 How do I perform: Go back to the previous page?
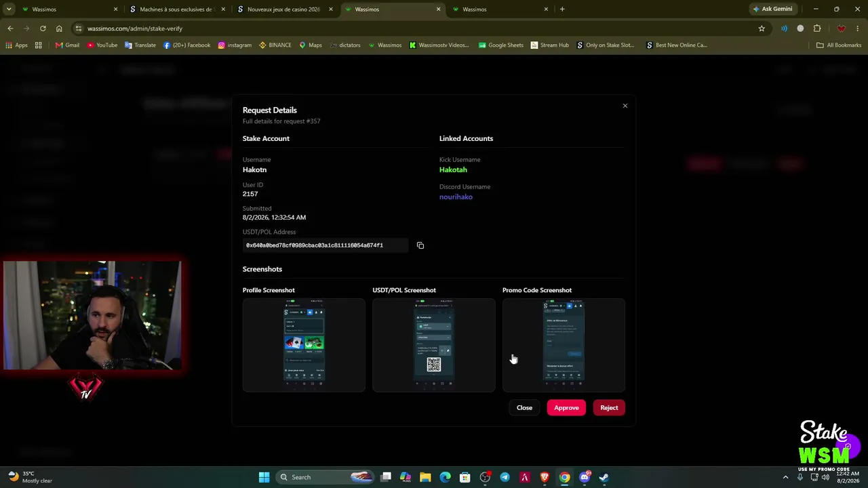(x=10, y=28)
